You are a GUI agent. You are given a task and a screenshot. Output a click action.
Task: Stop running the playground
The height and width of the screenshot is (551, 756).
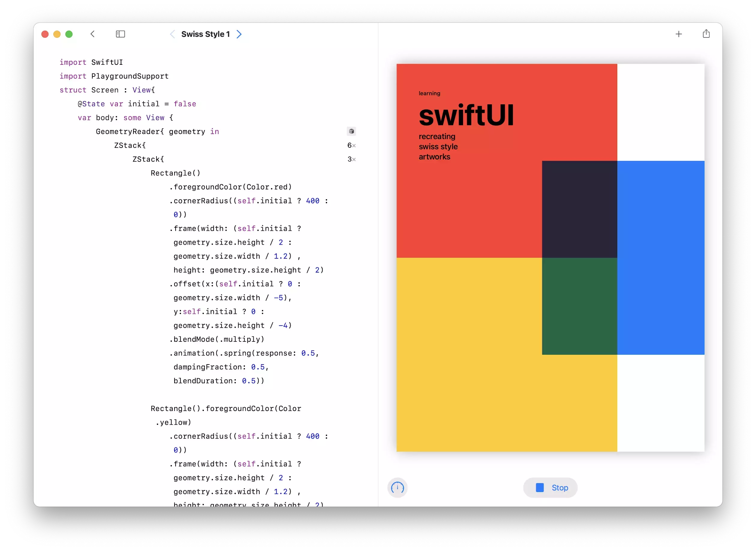coord(551,488)
